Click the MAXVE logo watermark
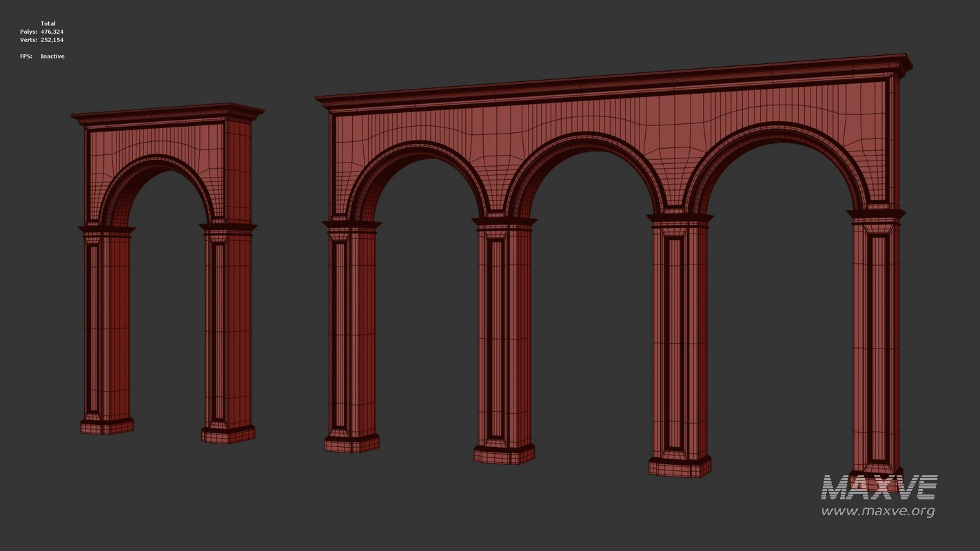The width and height of the screenshot is (980, 551). pyautogui.click(x=879, y=488)
